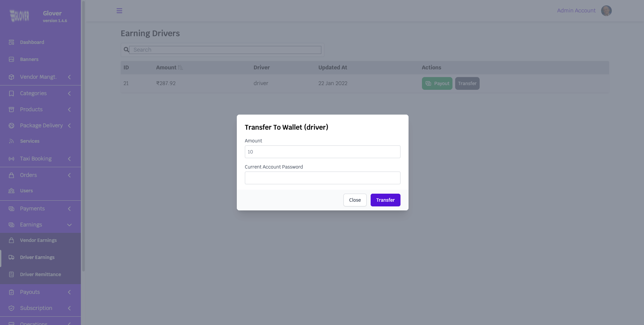Click the Vendor Earnings lock icon
This screenshot has height=325, width=644.
(11, 240)
